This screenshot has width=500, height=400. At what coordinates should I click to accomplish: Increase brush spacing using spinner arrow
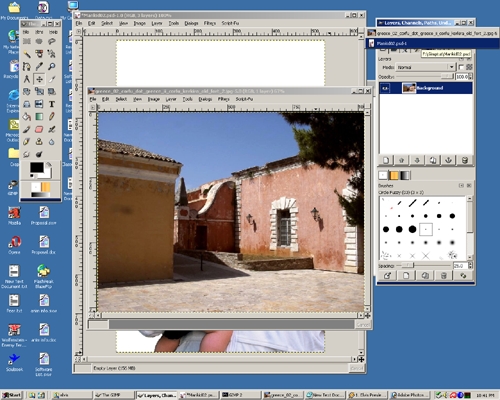(470, 264)
